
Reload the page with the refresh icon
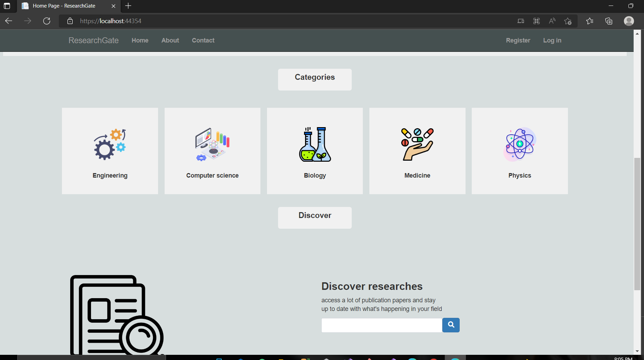point(47,21)
